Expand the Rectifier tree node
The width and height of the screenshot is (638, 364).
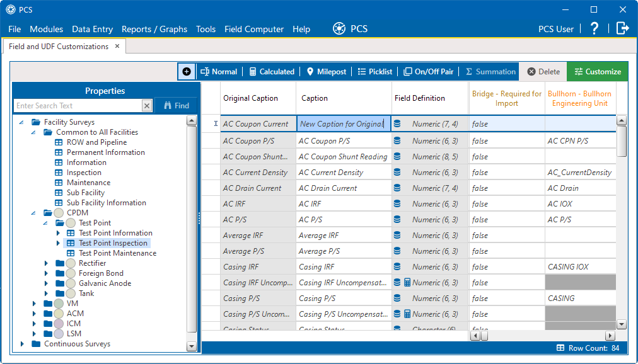coord(46,263)
